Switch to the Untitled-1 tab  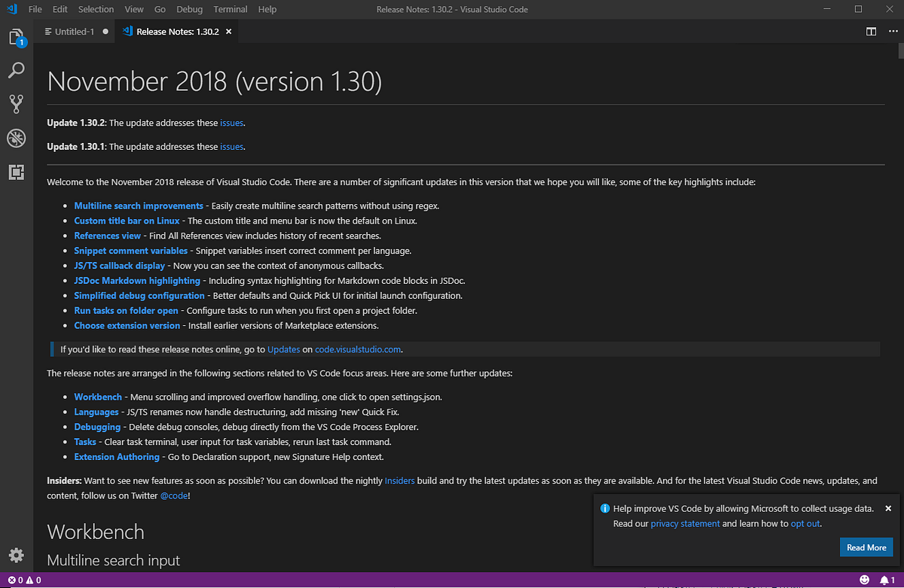pyautogui.click(x=75, y=32)
